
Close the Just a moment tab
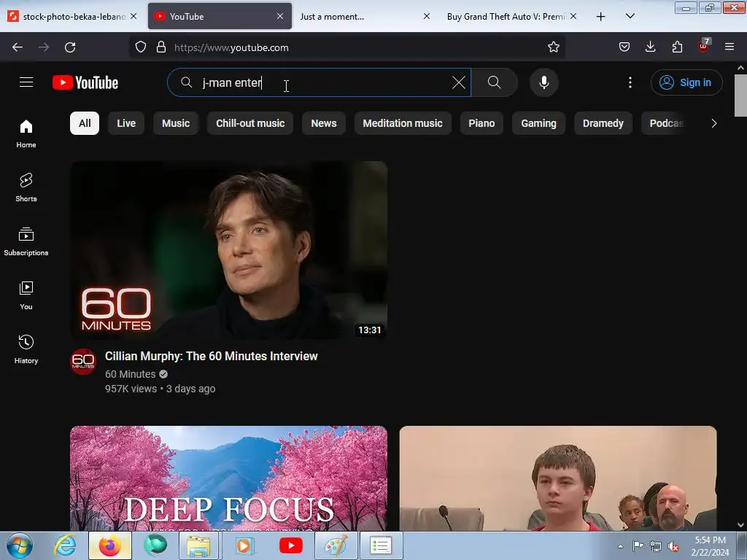[x=427, y=17]
